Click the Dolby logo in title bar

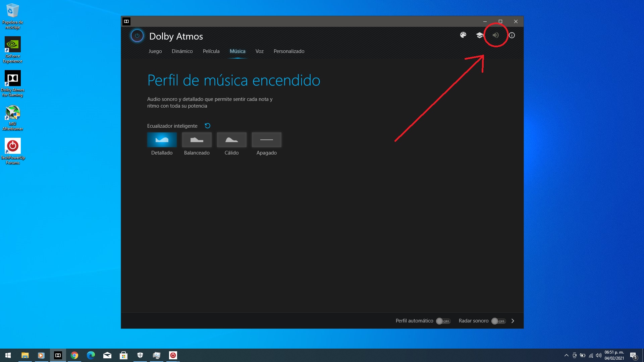pos(126,21)
